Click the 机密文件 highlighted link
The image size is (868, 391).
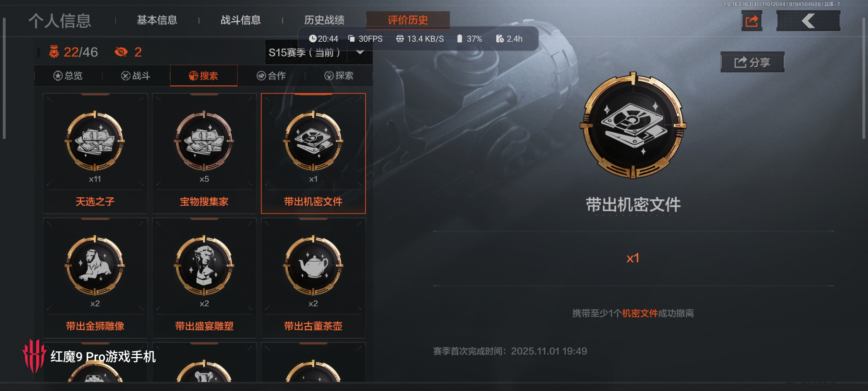[x=640, y=313]
